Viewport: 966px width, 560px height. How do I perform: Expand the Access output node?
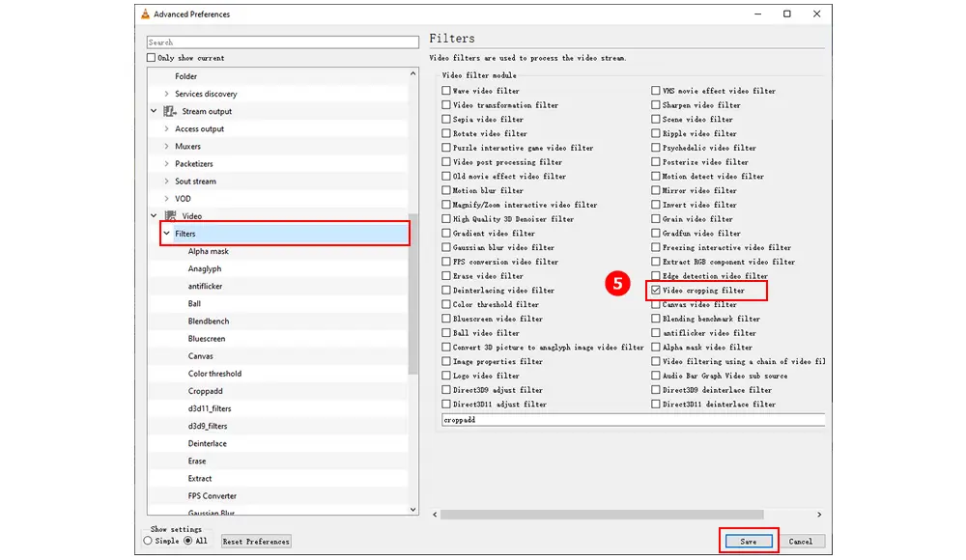166,128
